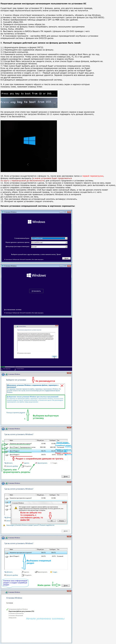Click Удалить X icon in the two-partition window
Viewport: 116px width, 644px height.
pos(23,572)
